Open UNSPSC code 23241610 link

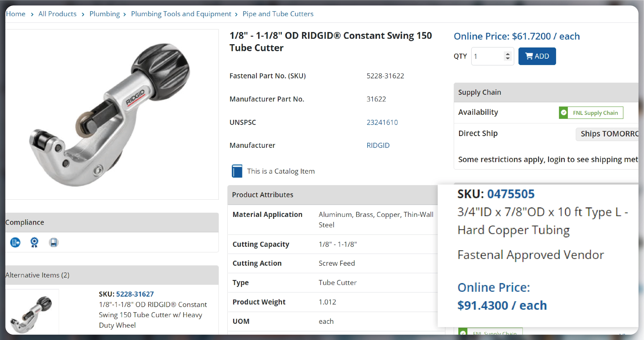[382, 122]
